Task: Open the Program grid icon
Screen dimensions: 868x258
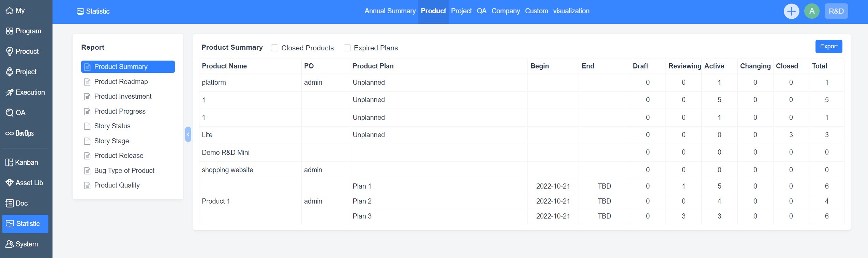Action: (x=10, y=31)
